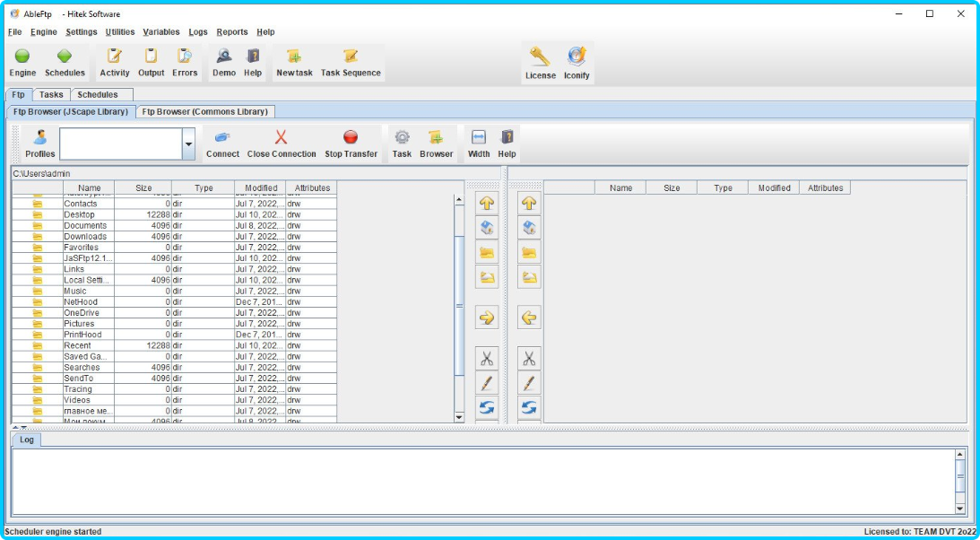Open the Variables menu
This screenshot has height=540, width=980.
pyautogui.click(x=161, y=31)
